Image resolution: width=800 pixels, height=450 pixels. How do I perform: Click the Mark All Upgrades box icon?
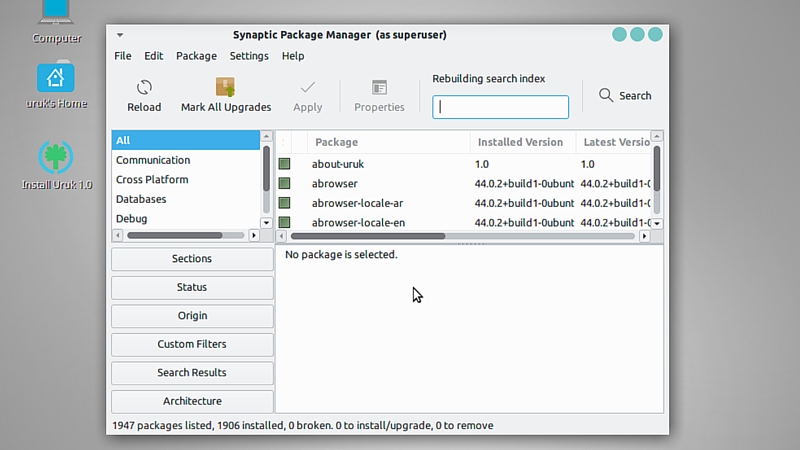225,87
